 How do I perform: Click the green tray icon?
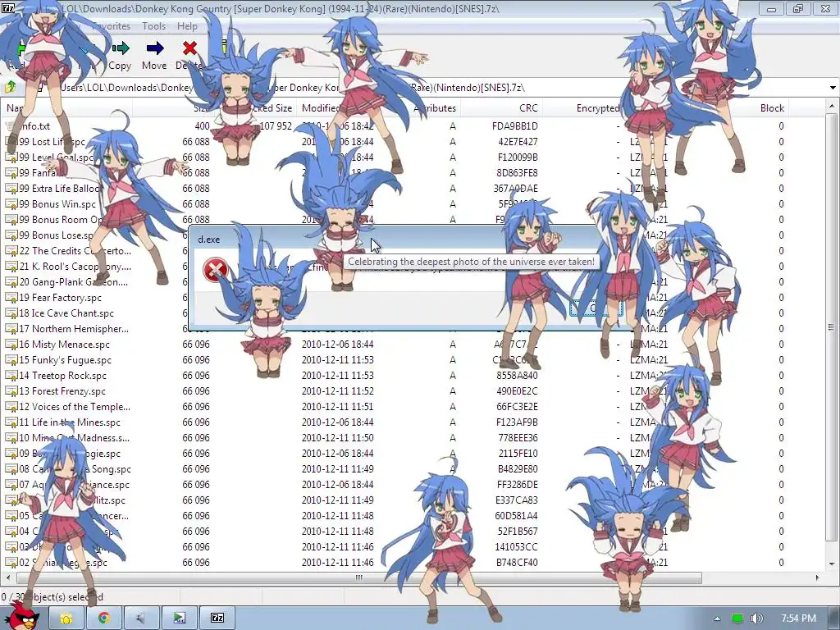[737, 619]
